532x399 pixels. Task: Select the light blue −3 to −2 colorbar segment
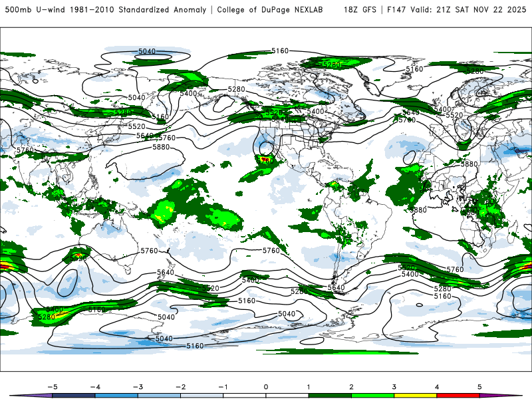point(159,396)
